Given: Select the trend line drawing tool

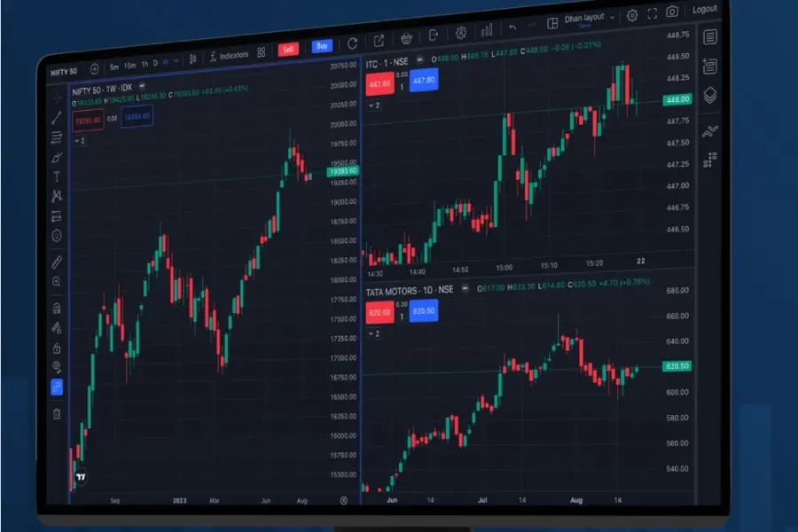Looking at the screenshot, I should [x=57, y=117].
